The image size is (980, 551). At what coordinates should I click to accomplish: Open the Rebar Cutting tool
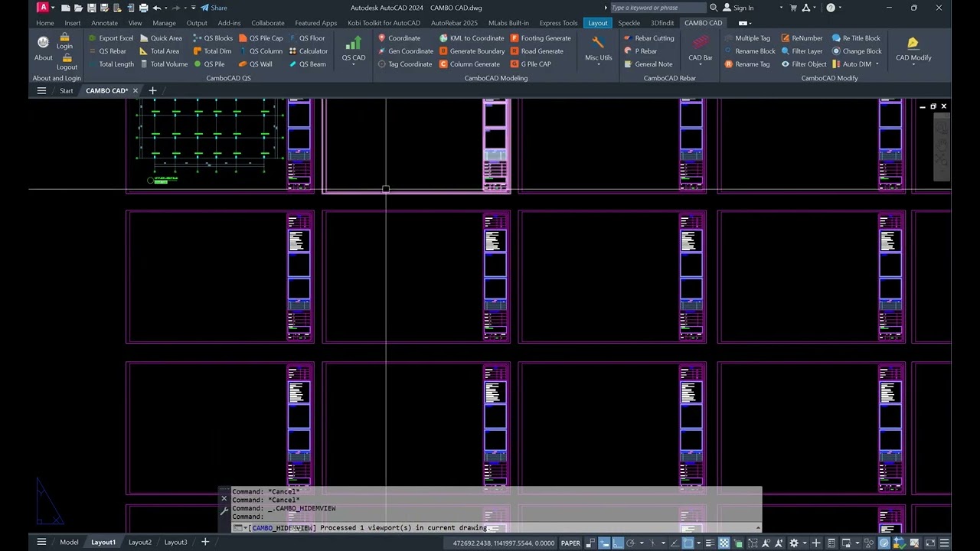pos(649,38)
